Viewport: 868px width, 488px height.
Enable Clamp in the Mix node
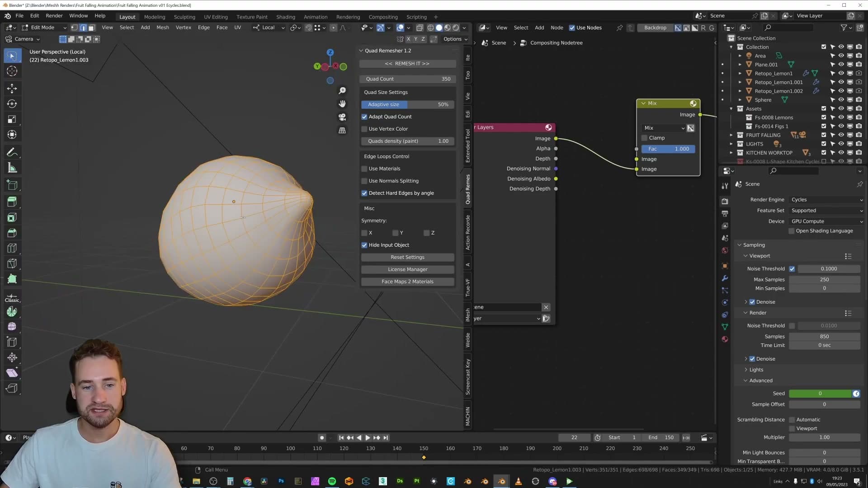tap(645, 138)
